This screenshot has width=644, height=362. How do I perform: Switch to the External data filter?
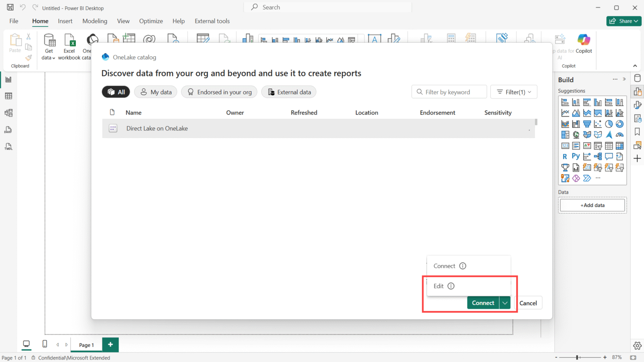[x=288, y=92]
